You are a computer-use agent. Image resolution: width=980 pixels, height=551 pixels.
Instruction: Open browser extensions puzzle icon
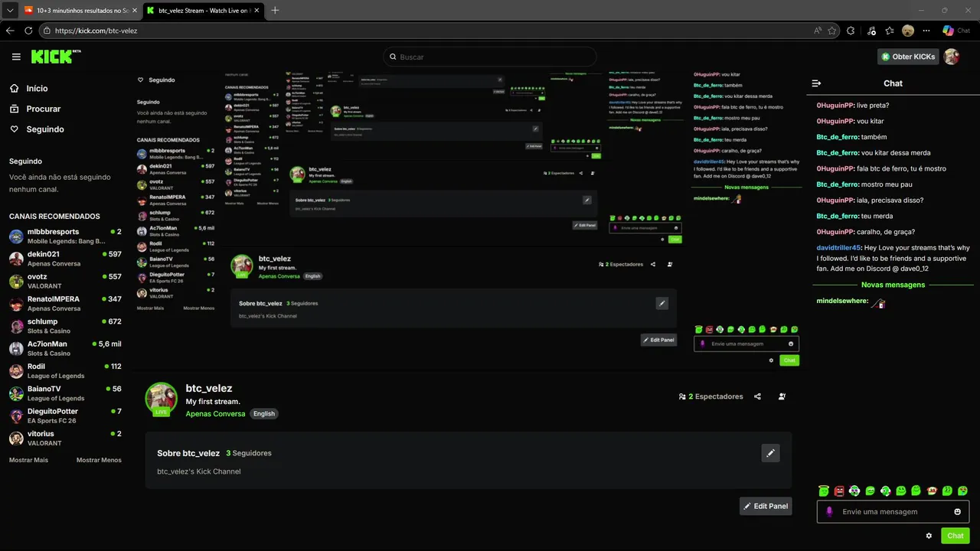pos(851,31)
